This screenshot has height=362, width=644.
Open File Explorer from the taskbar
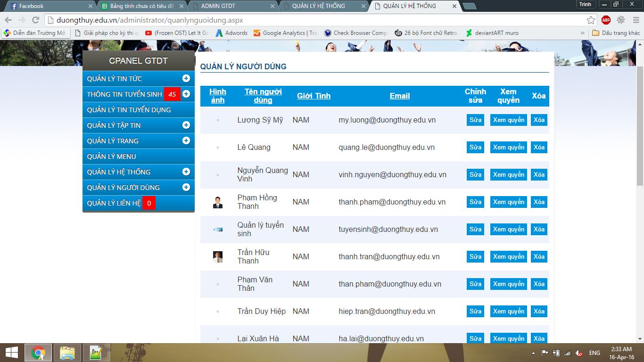pyautogui.click(x=67, y=353)
